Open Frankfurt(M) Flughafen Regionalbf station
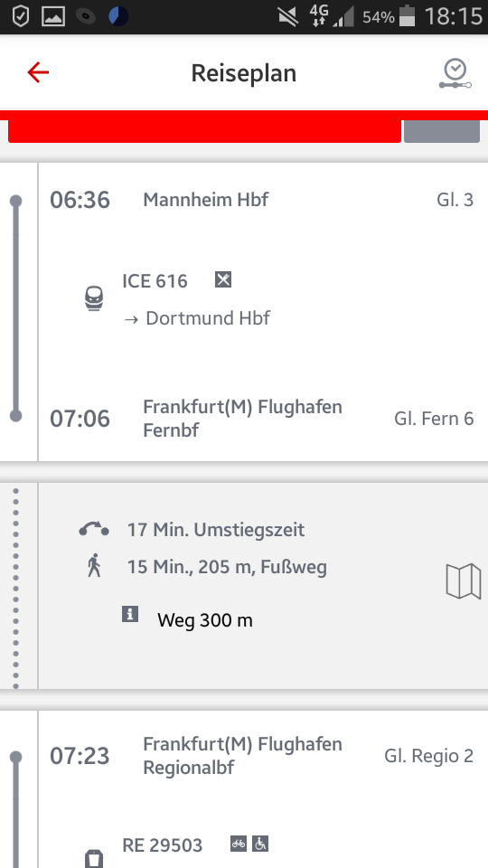The width and height of the screenshot is (488, 868). 242,756
